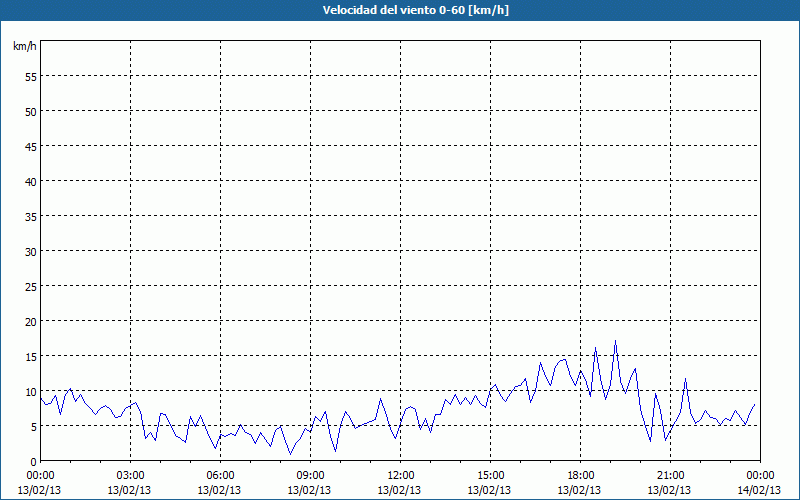Click the y-axis value 0
Screen dimensions: 800x500
tap(34, 462)
